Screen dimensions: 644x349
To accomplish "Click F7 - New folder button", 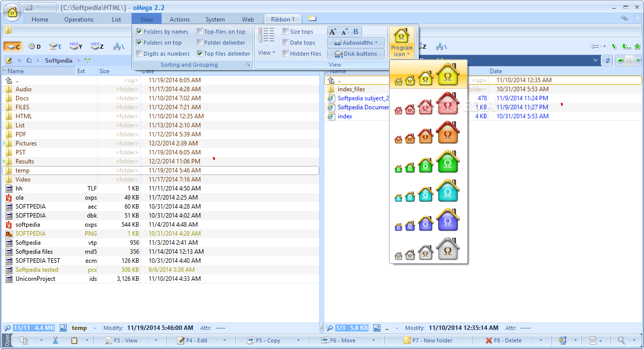I will click(428, 340).
